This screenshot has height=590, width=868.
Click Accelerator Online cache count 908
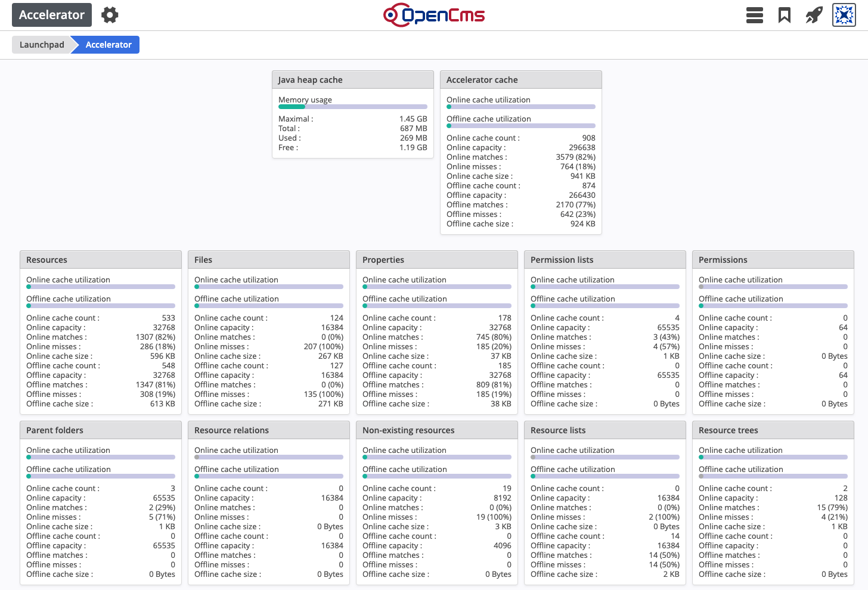point(588,138)
